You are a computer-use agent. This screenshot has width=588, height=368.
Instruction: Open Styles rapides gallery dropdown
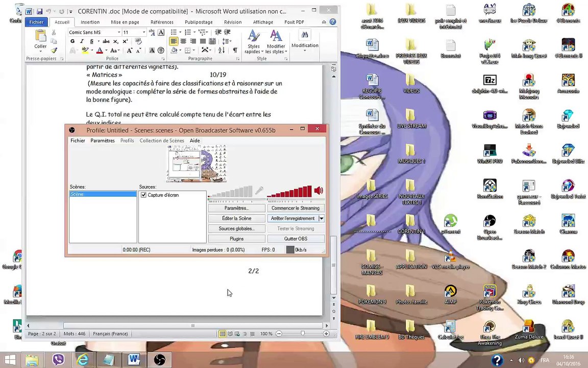[x=254, y=42]
